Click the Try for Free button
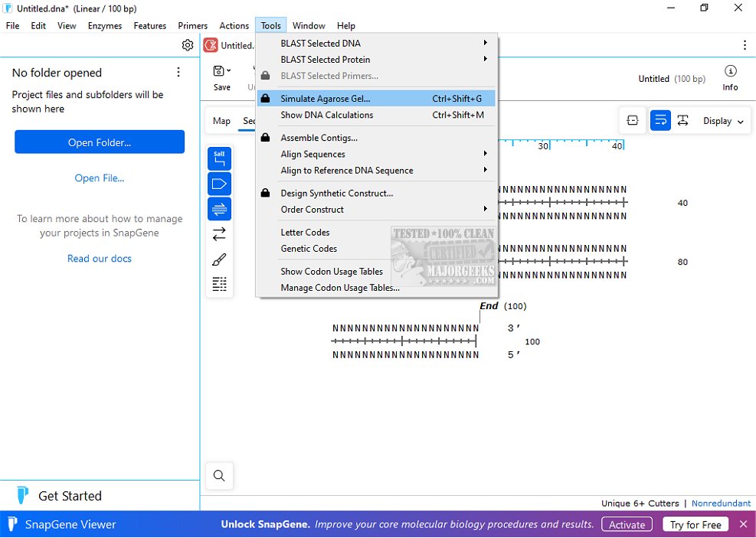756x538 pixels. pos(695,524)
